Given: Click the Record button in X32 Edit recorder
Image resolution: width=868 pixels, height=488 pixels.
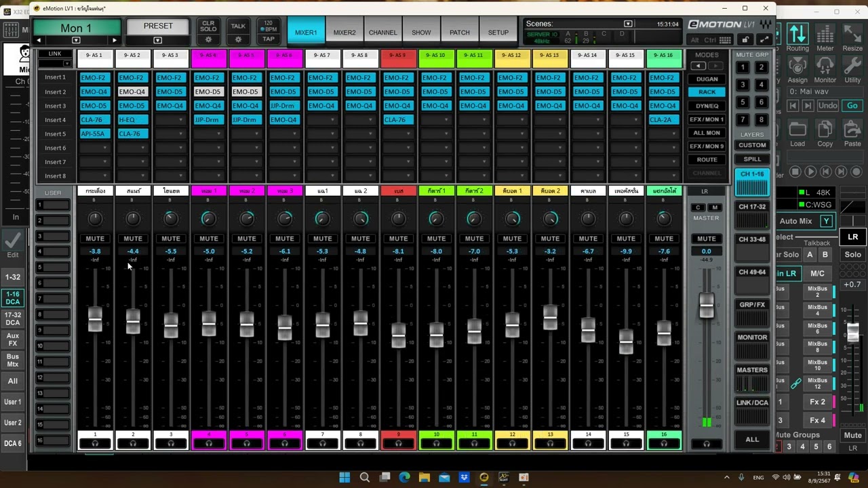Looking at the screenshot, I should [856, 172].
